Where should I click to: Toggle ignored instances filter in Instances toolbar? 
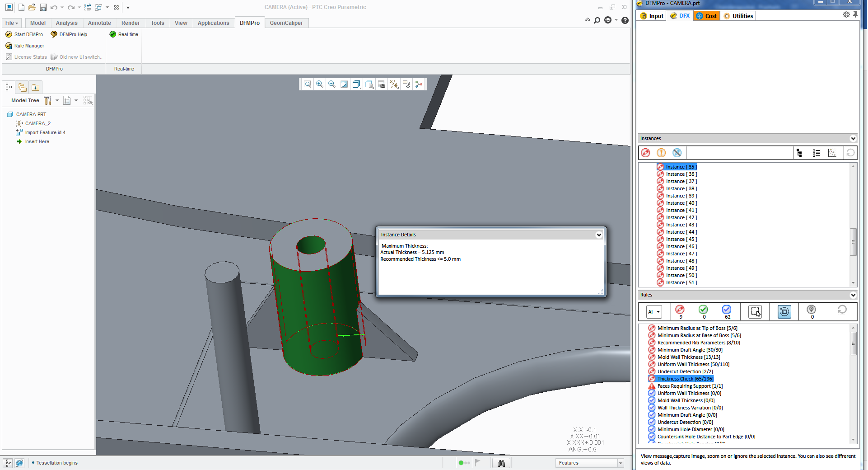(677, 153)
